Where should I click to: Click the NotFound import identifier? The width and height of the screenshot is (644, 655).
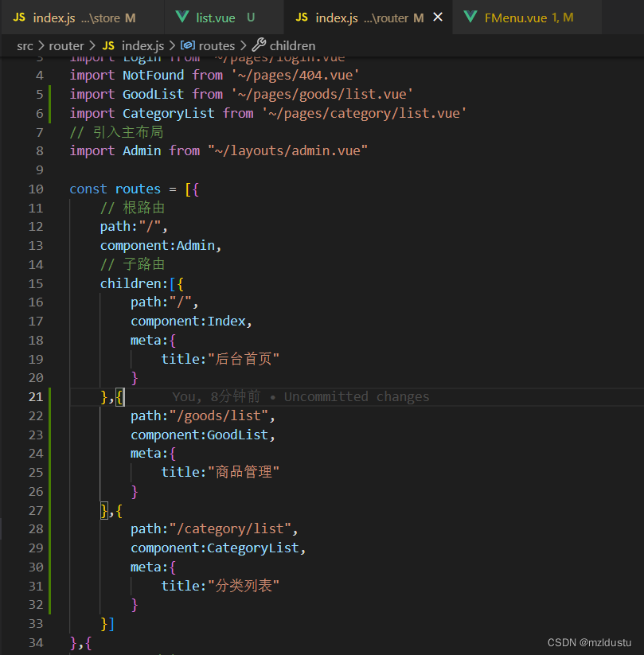point(153,75)
